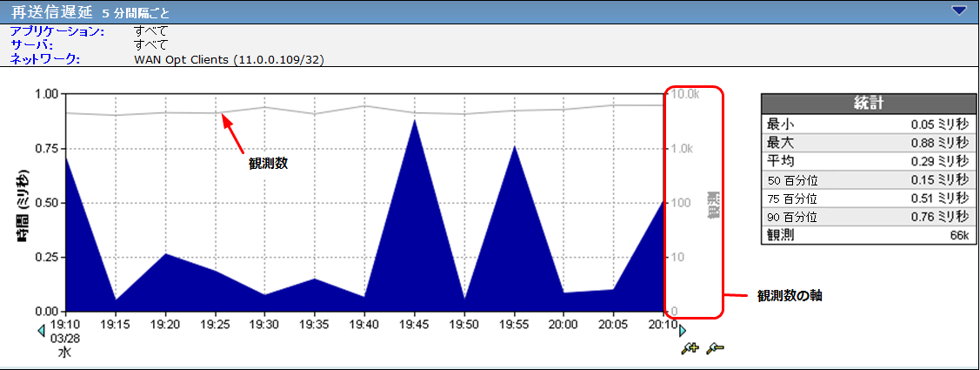The height and width of the screenshot is (370, 980).
Task: Select the 平均 0.29 ミリ秒 row
Action: click(869, 161)
